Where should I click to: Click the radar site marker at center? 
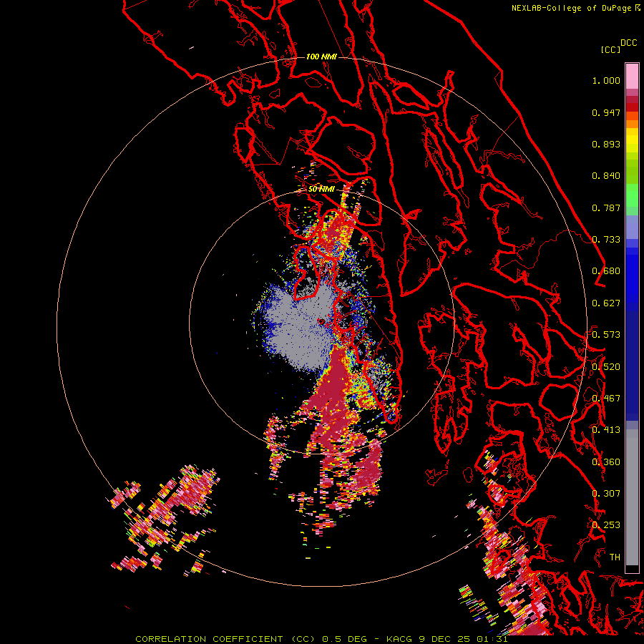pos(321,321)
